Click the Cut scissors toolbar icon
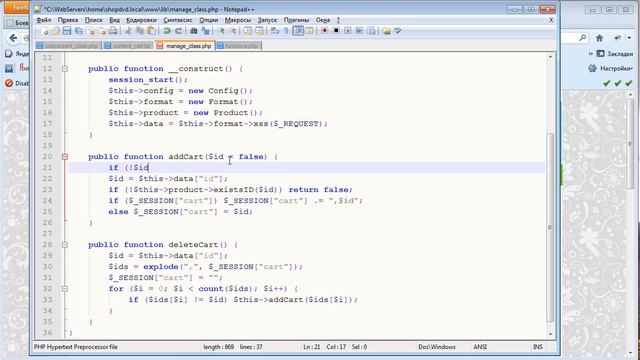640x360 pixels. click(128, 31)
